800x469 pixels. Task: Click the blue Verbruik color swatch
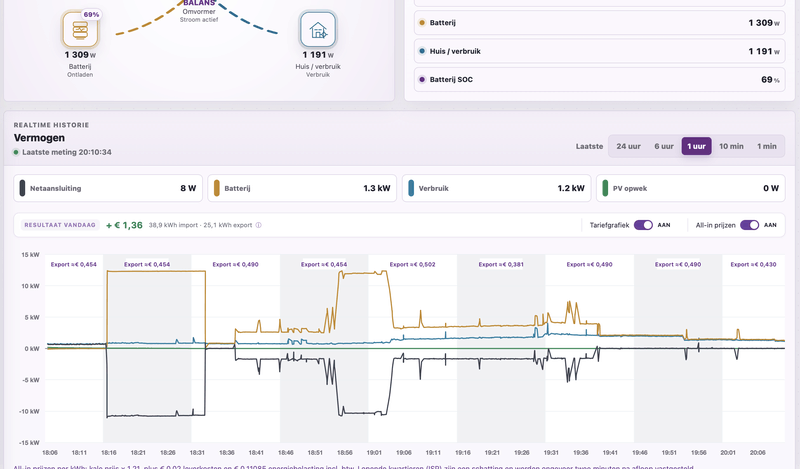pyautogui.click(x=411, y=188)
